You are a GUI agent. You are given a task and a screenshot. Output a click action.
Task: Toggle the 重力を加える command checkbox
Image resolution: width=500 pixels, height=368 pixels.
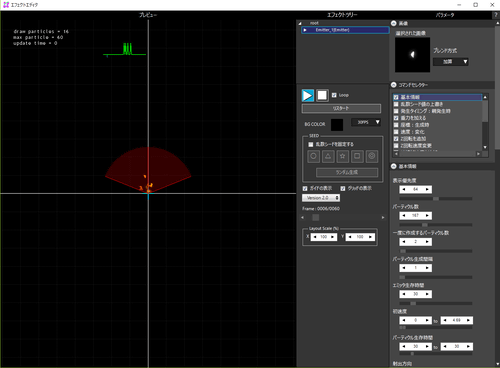pyautogui.click(x=396, y=118)
